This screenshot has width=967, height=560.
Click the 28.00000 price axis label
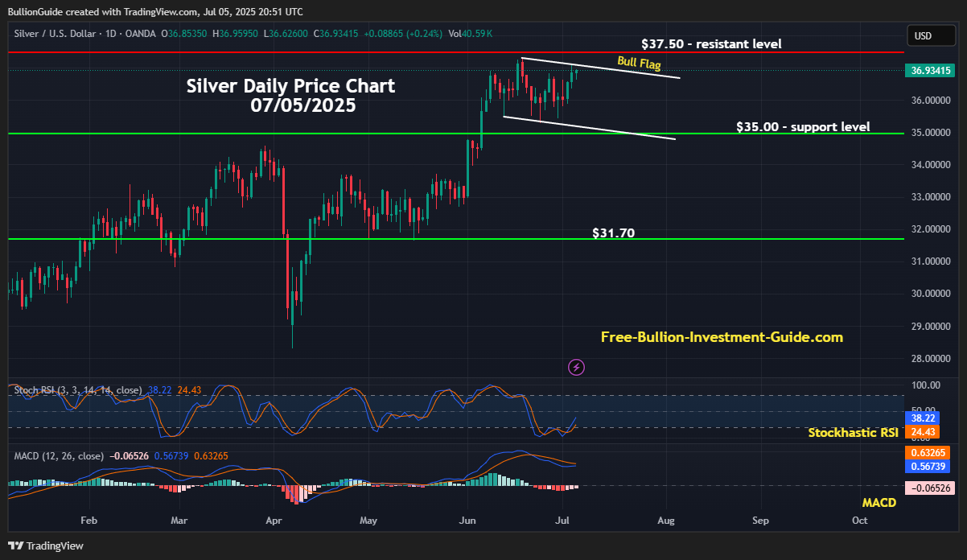point(932,359)
